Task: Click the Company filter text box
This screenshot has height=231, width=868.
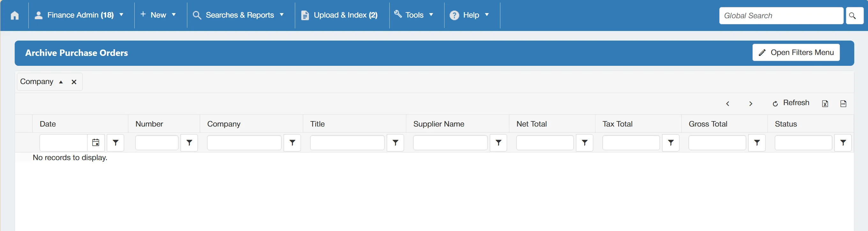Action: (244, 142)
